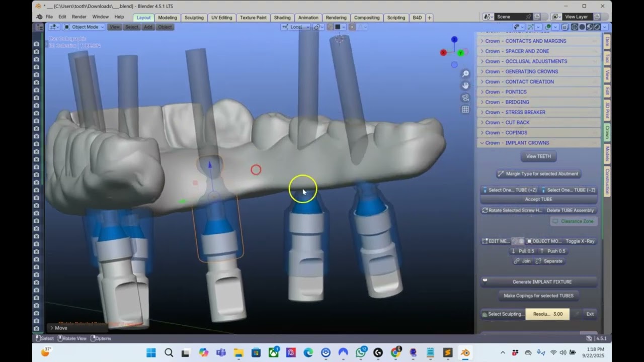Click the Toggle X-Ray button

tap(580, 241)
